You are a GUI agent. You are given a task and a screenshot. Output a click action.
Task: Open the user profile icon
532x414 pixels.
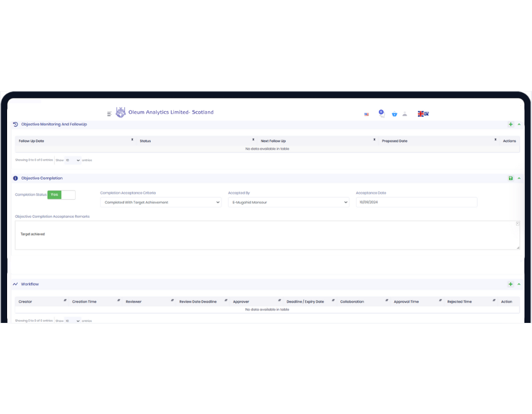[x=405, y=114]
